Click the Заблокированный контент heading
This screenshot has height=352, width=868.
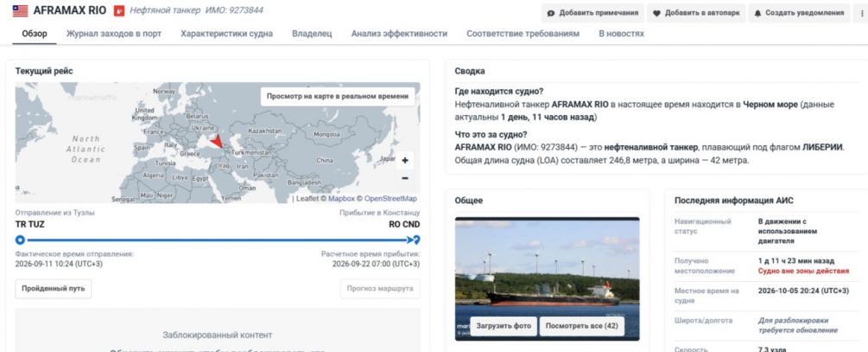[x=218, y=336]
